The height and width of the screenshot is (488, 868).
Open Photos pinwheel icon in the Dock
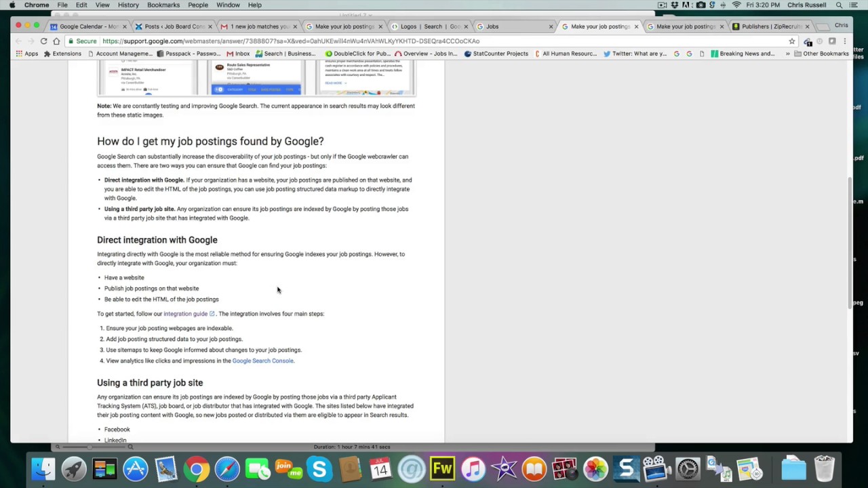click(x=595, y=469)
